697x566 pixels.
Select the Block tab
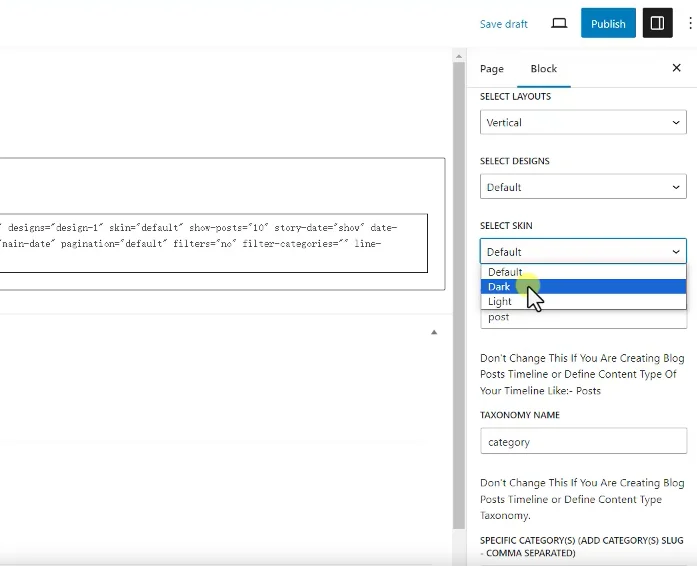point(544,69)
